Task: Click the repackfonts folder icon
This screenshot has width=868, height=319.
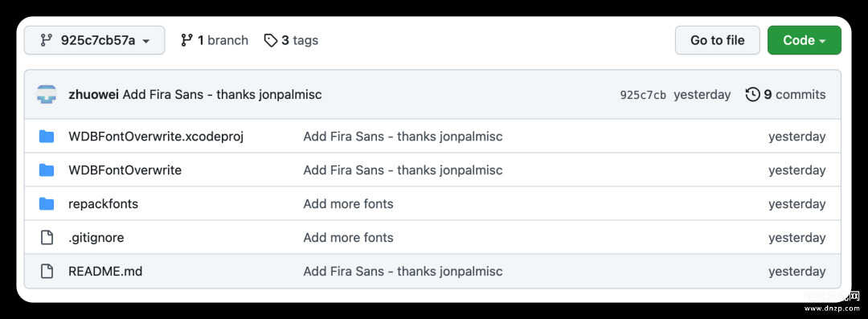Action: (47, 204)
